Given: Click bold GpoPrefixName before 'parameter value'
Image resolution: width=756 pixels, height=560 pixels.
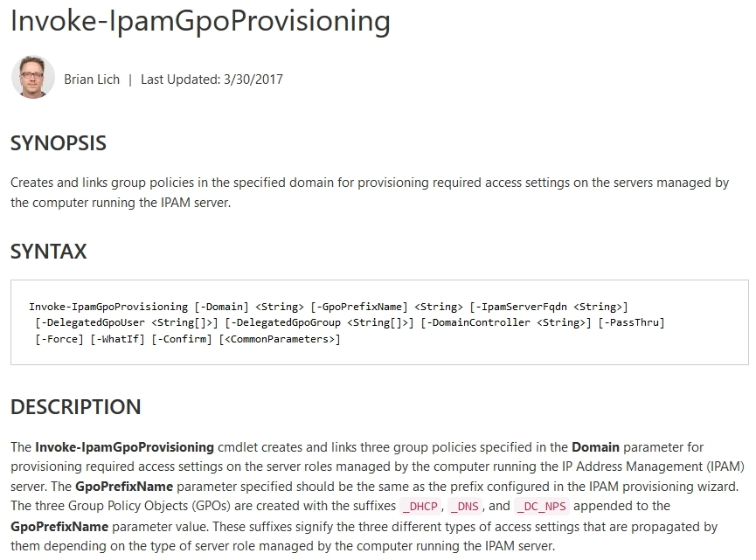Looking at the screenshot, I should coord(59,526).
